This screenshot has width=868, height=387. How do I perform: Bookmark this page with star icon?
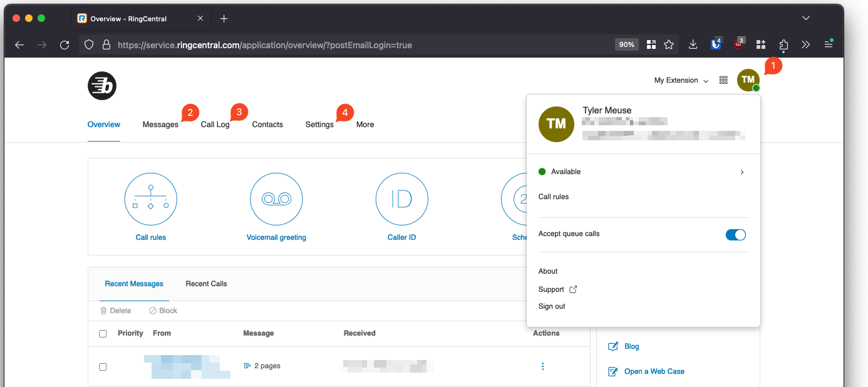pos(669,44)
